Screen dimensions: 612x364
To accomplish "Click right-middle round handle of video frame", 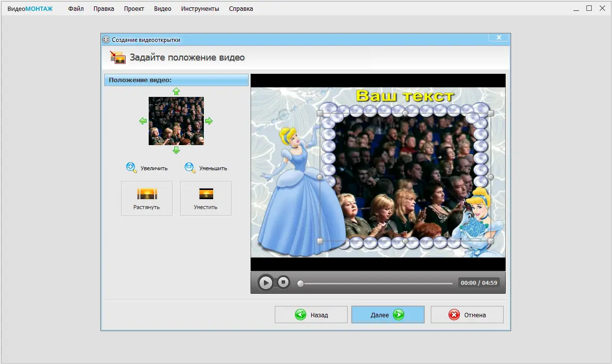I will point(490,177).
